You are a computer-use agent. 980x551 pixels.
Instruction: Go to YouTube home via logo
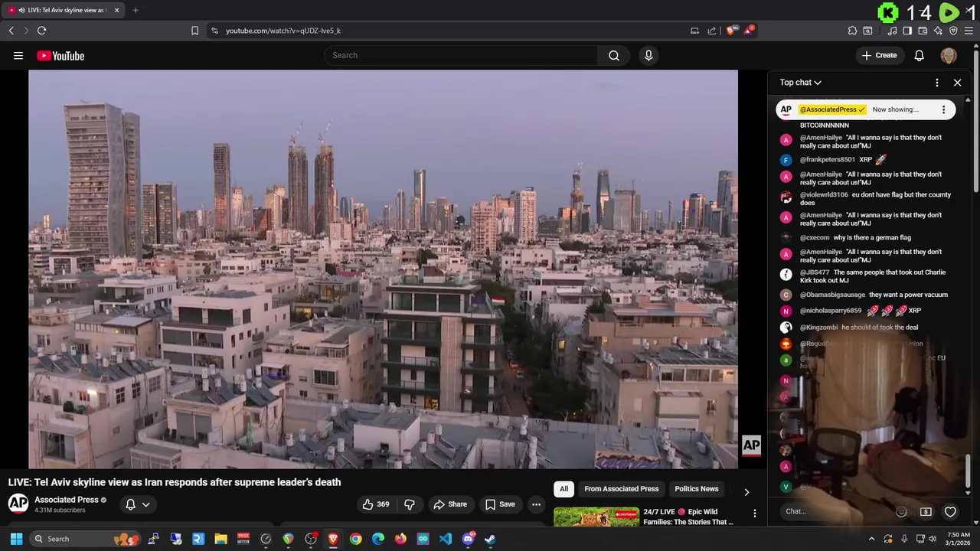(60, 55)
